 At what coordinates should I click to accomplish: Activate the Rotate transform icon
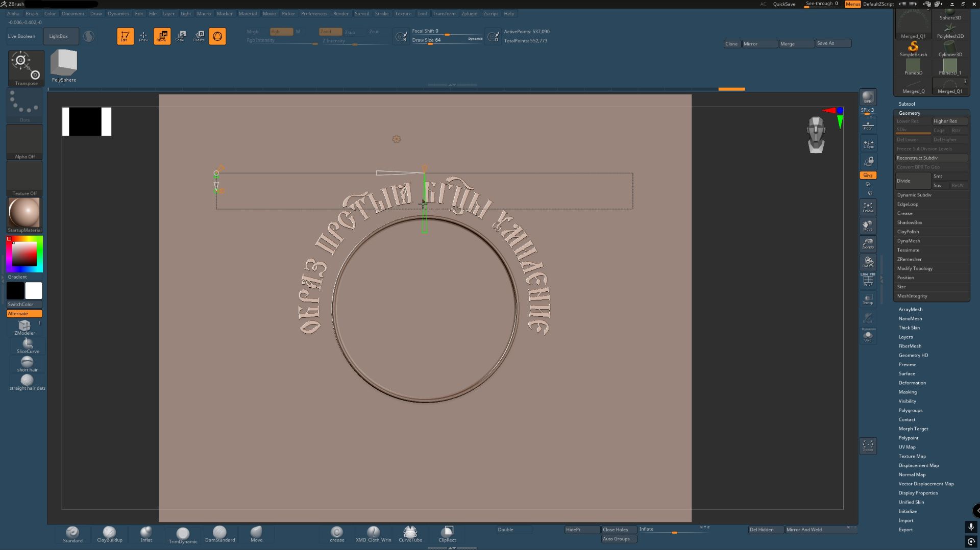(x=199, y=36)
